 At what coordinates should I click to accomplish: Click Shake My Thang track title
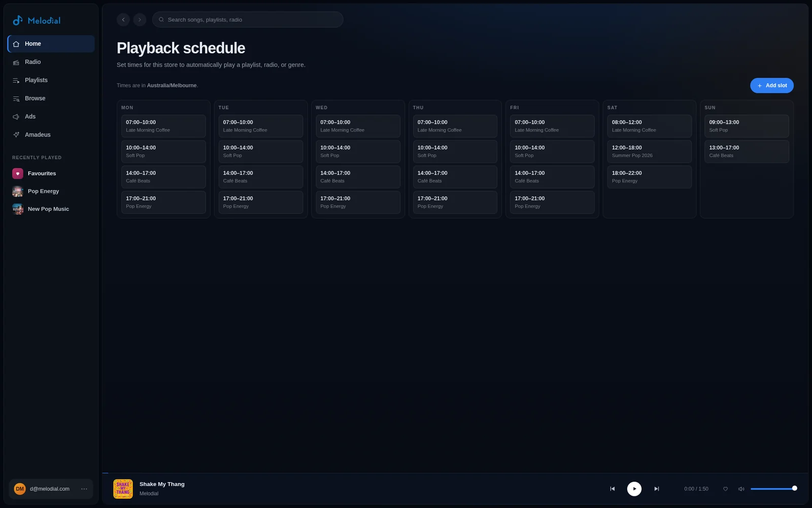click(x=162, y=484)
